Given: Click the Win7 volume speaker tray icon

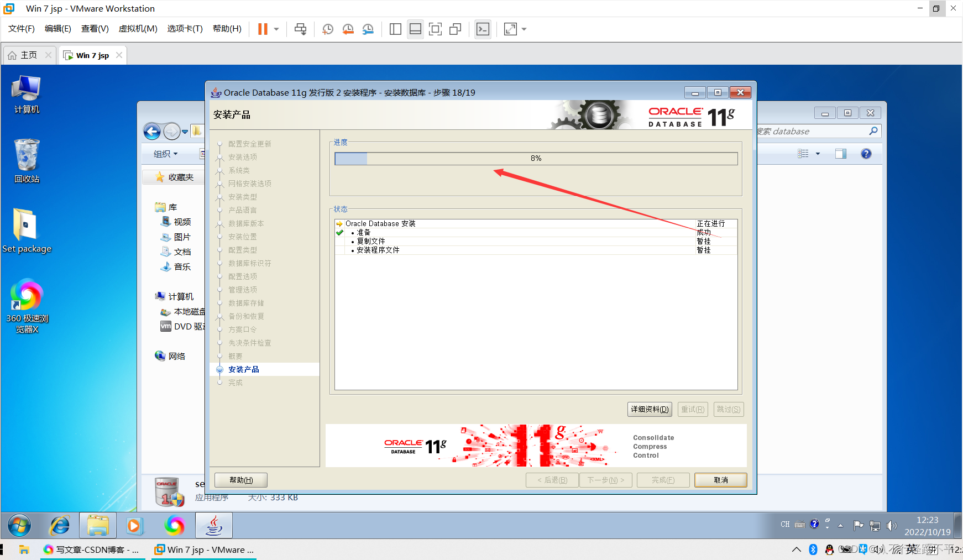Looking at the screenshot, I should [x=891, y=525].
